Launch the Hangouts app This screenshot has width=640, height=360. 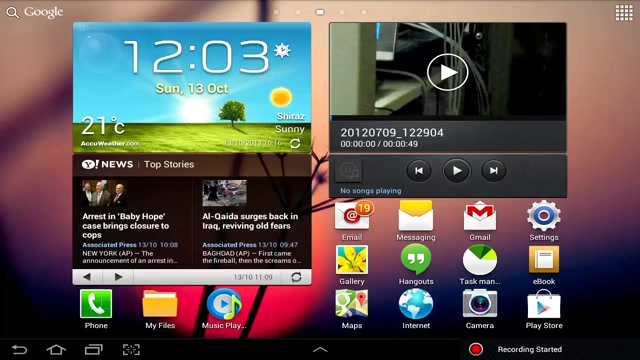coord(416,265)
